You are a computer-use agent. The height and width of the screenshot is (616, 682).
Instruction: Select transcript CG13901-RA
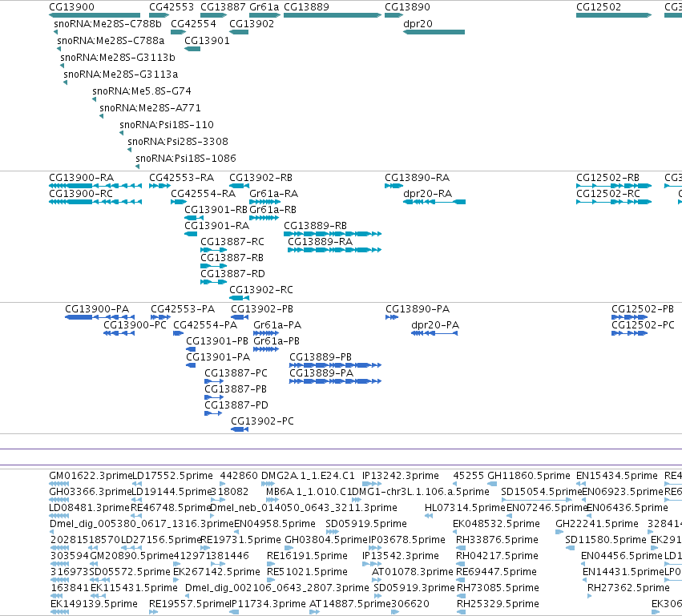191,234
